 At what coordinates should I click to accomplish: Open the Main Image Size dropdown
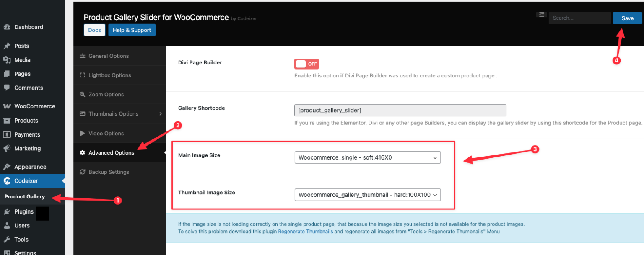(367, 157)
